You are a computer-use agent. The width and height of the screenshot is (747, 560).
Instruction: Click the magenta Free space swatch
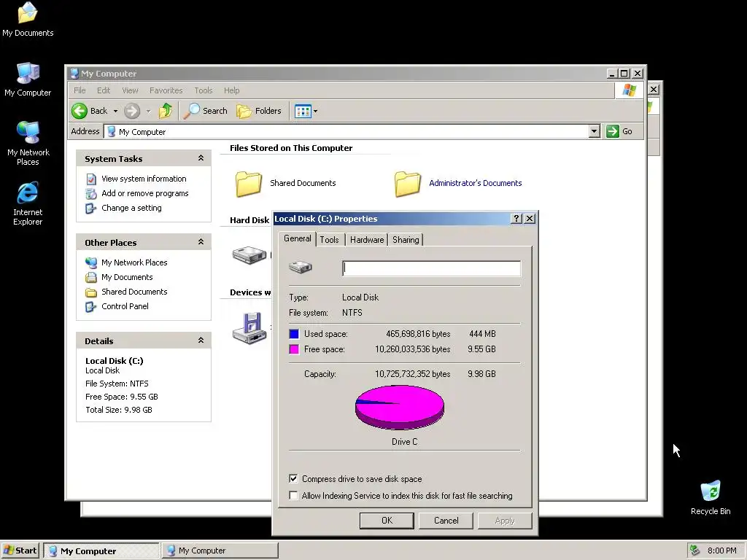294,349
